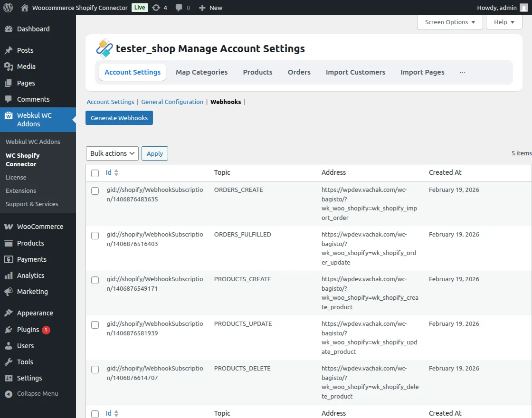Click the WooCommerce icon in the sidebar
The height and width of the screenshot is (418, 532).
[x=9, y=227]
